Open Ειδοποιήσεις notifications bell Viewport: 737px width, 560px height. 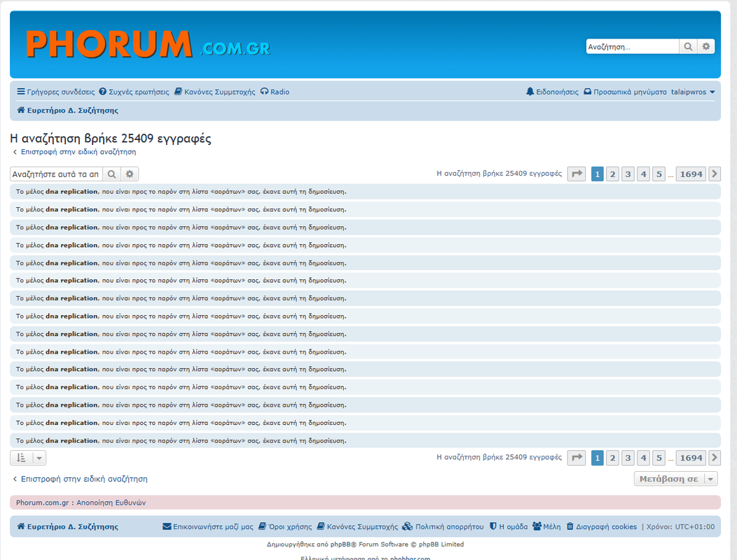552,92
